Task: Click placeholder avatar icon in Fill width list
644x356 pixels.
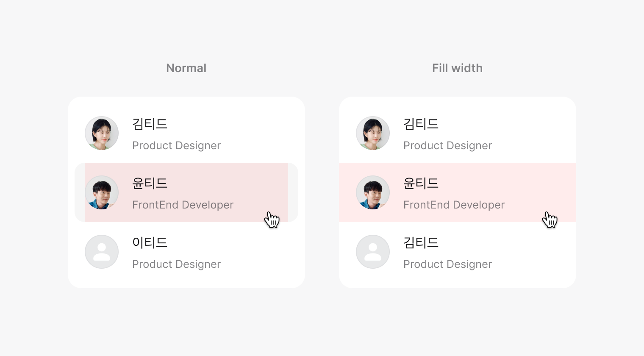Action: [x=373, y=252]
